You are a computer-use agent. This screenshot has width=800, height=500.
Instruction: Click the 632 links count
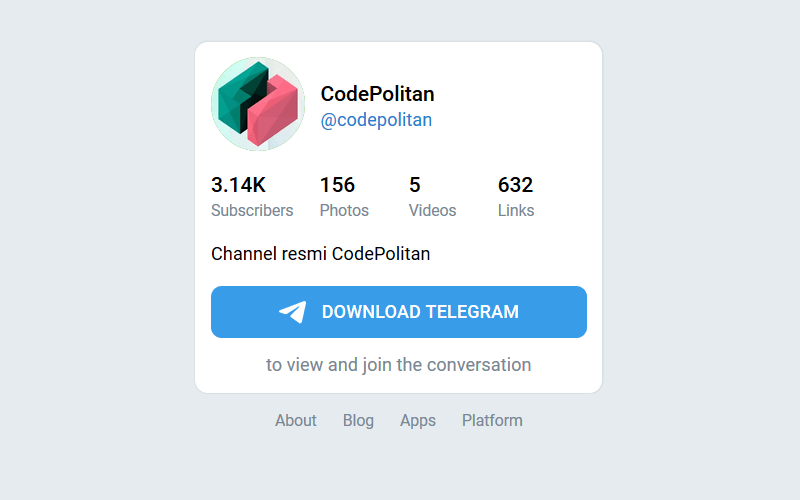[x=515, y=185]
